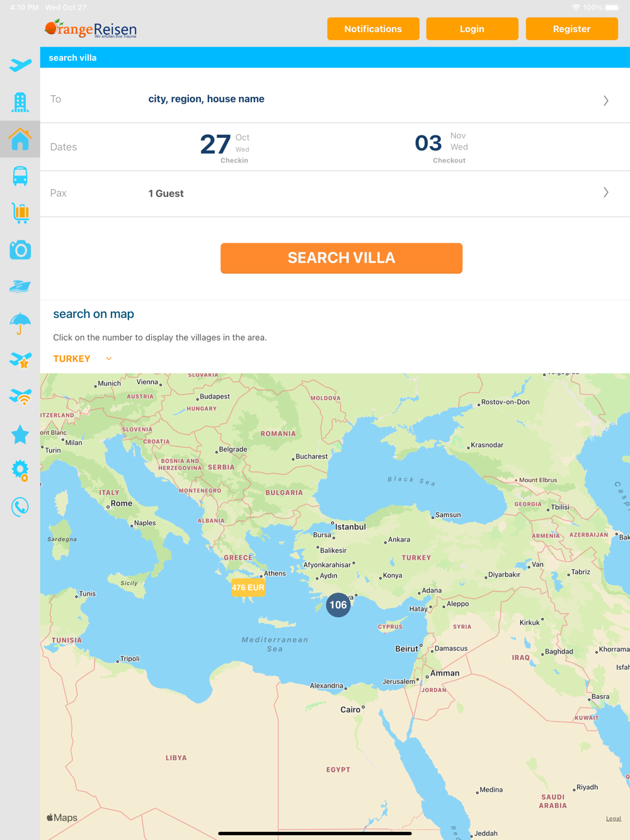The image size is (630, 840).
Task: Click the 476 EUR price marker
Action: [x=248, y=587]
